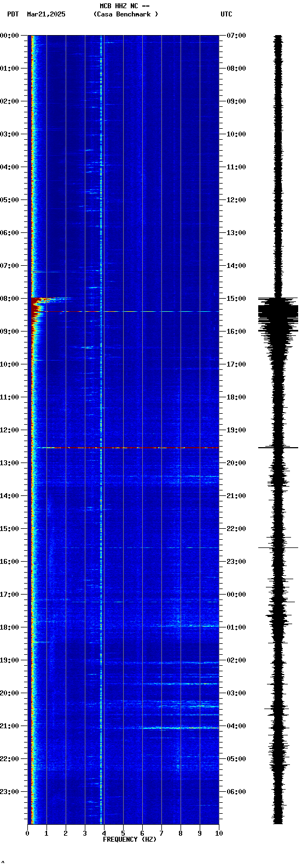The width and height of the screenshot is (302, 868).
Task: Click the station title 'MCB HHZ NC --'
Action: coord(124,6)
